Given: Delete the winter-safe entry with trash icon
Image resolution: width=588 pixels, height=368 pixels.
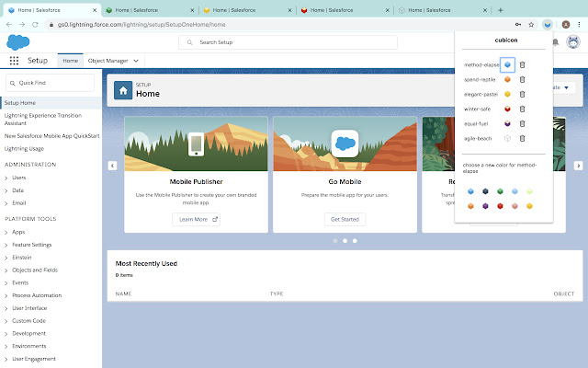Looking at the screenshot, I should (522, 109).
